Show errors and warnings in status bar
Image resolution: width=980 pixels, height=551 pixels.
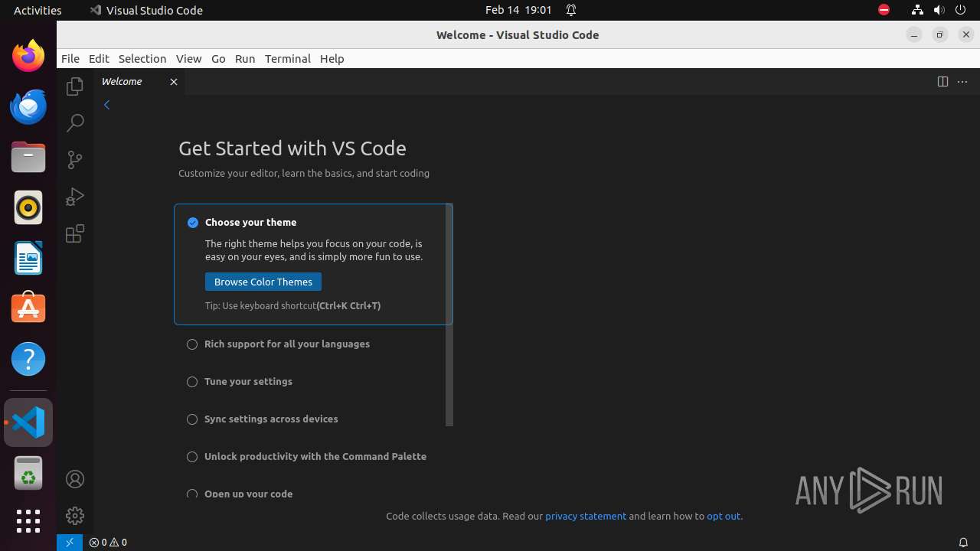108,543
